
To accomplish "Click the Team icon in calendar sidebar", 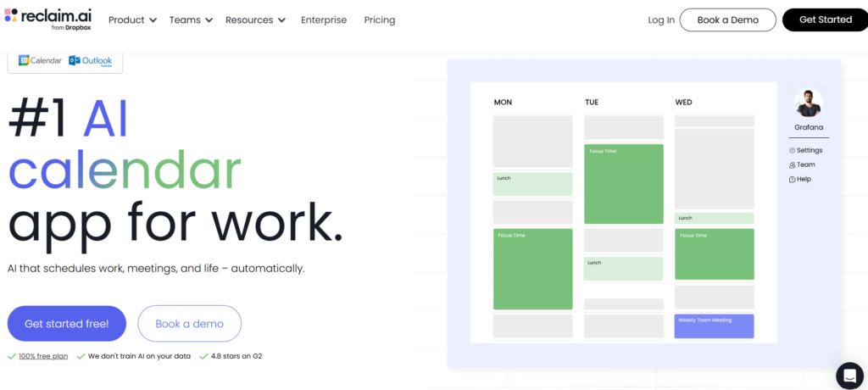I will 792,165.
